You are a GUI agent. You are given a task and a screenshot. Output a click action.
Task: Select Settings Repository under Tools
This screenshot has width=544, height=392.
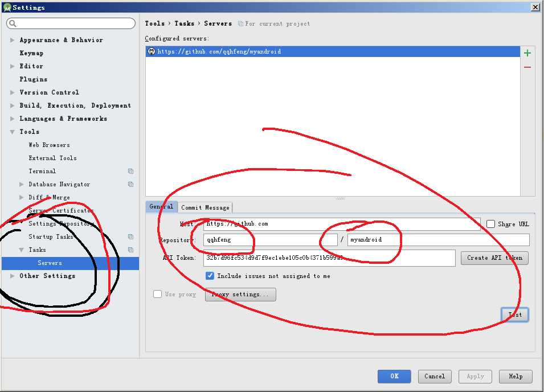61,223
